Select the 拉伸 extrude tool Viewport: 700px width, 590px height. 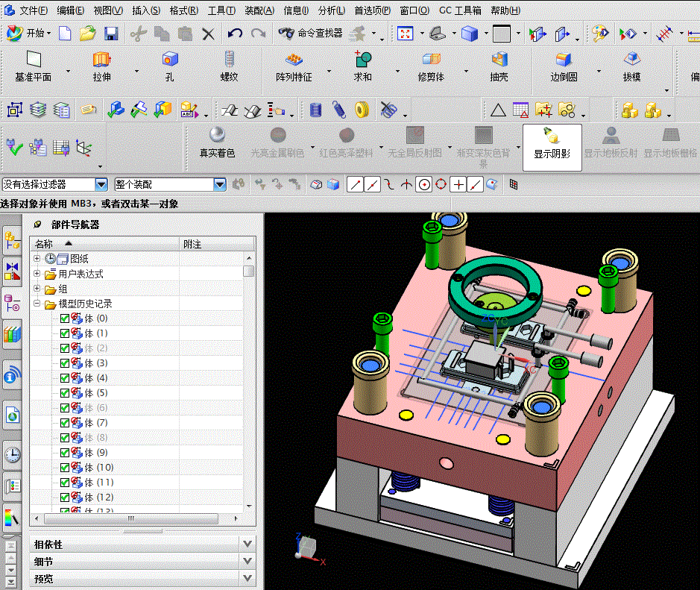[102, 66]
